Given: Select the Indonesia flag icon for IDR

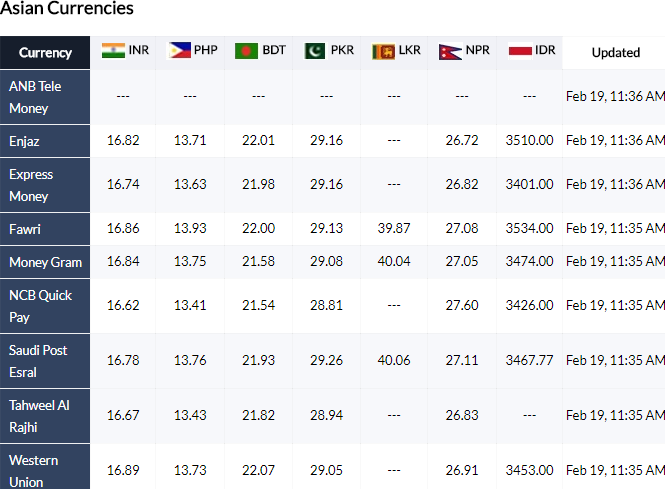Looking at the screenshot, I should [x=520, y=51].
